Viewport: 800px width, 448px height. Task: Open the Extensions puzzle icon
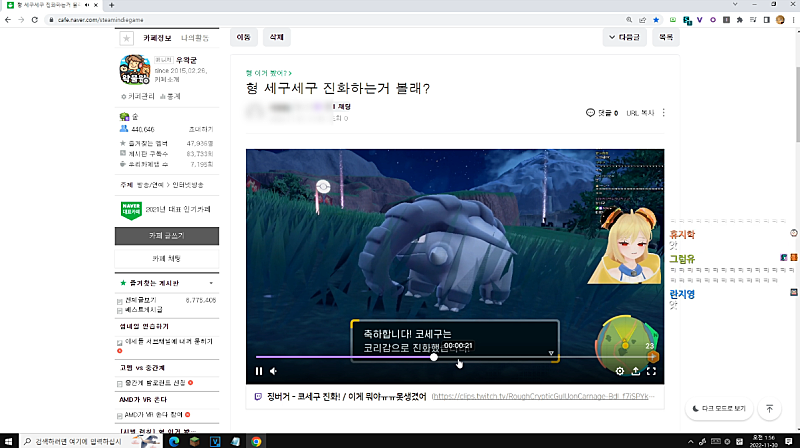pos(740,20)
